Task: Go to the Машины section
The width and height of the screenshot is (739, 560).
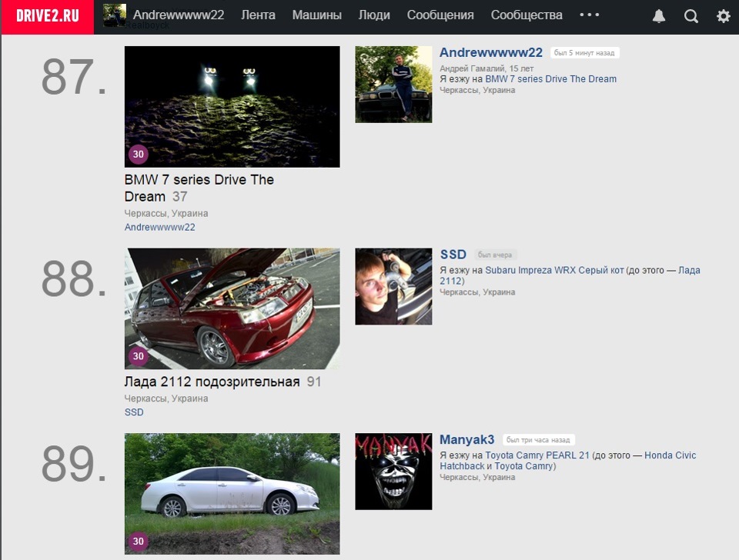Action: coord(316,15)
